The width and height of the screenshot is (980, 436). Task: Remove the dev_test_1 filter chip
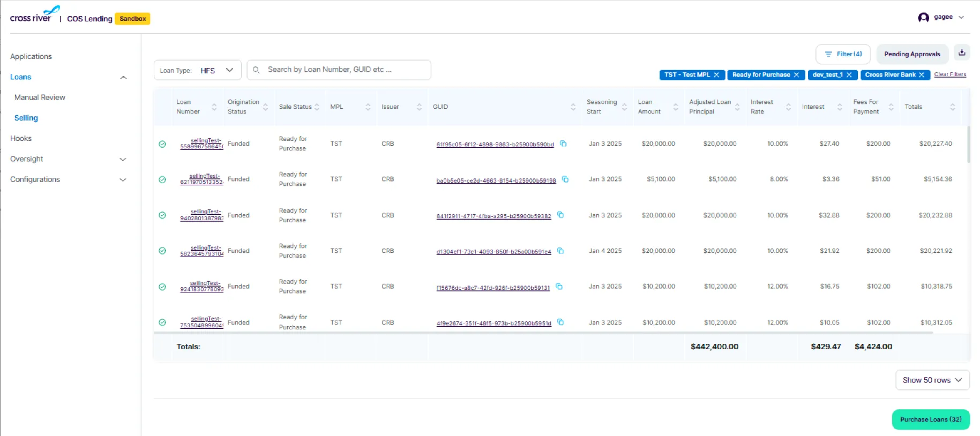[849, 75]
